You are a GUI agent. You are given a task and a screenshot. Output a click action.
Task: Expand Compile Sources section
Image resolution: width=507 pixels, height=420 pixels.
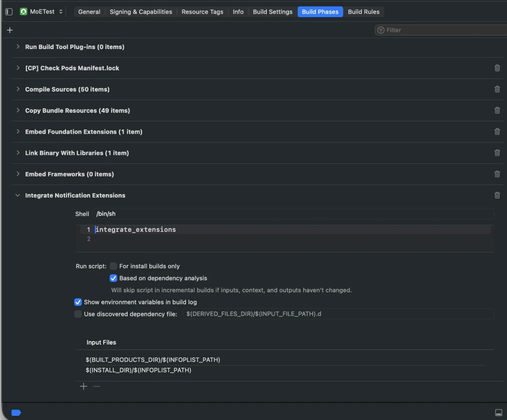pyautogui.click(x=18, y=89)
